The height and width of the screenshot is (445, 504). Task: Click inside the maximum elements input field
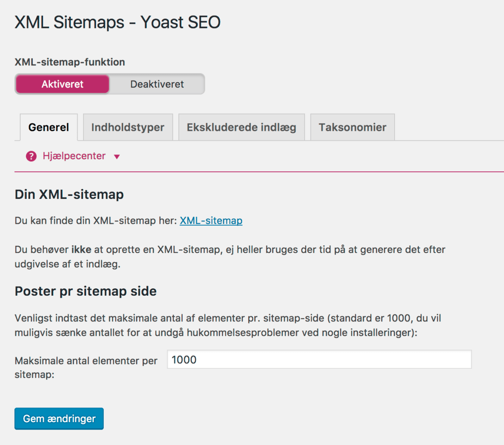pyautogui.click(x=319, y=359)
